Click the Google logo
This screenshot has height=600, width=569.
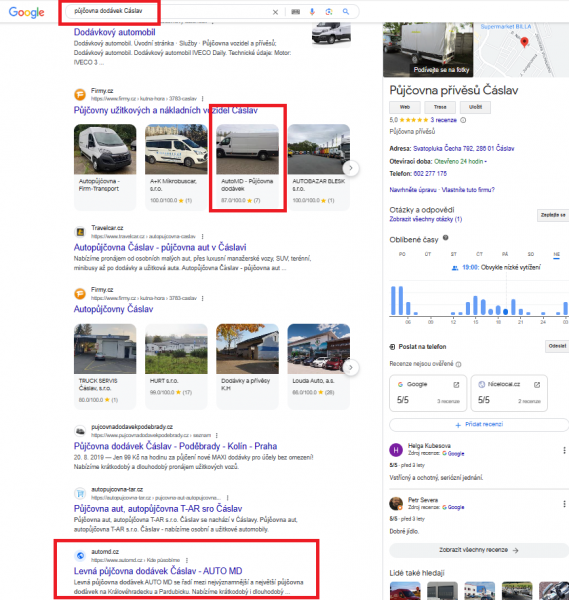[26, 12]
